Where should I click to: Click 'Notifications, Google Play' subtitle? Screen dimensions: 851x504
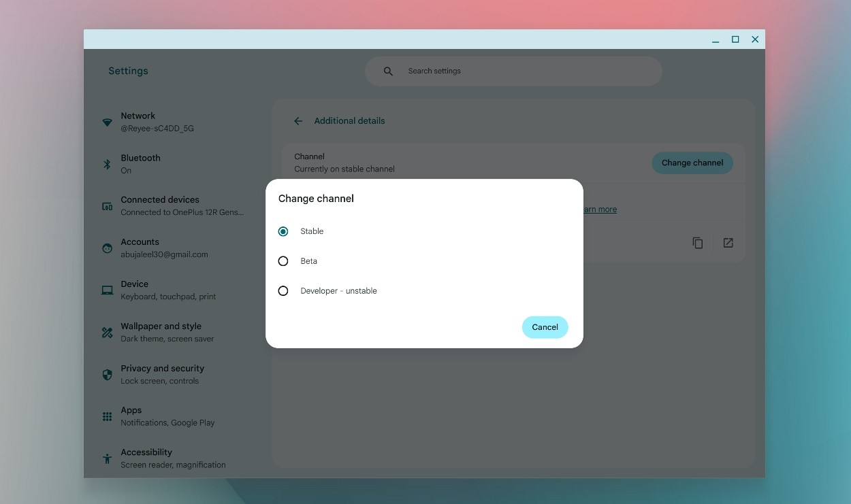167,423
